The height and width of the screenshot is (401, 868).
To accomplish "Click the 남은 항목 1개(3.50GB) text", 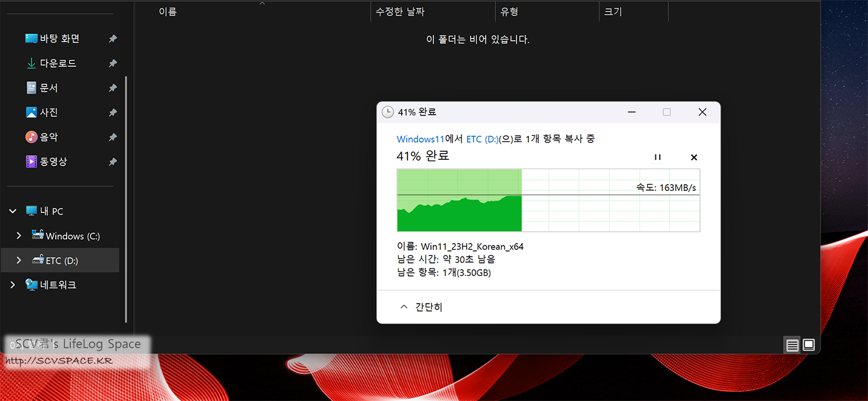I will 444,272.
